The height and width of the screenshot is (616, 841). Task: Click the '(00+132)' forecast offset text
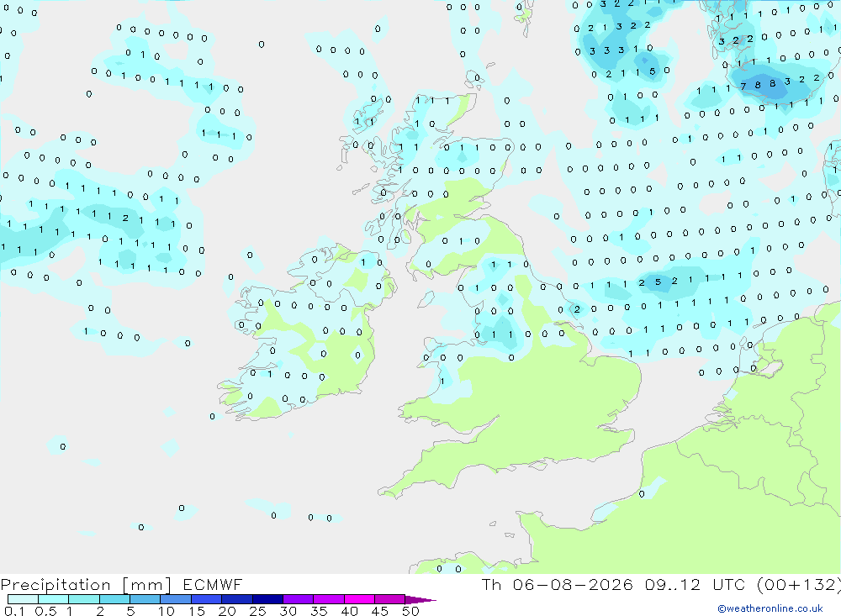tap(799, 584)
